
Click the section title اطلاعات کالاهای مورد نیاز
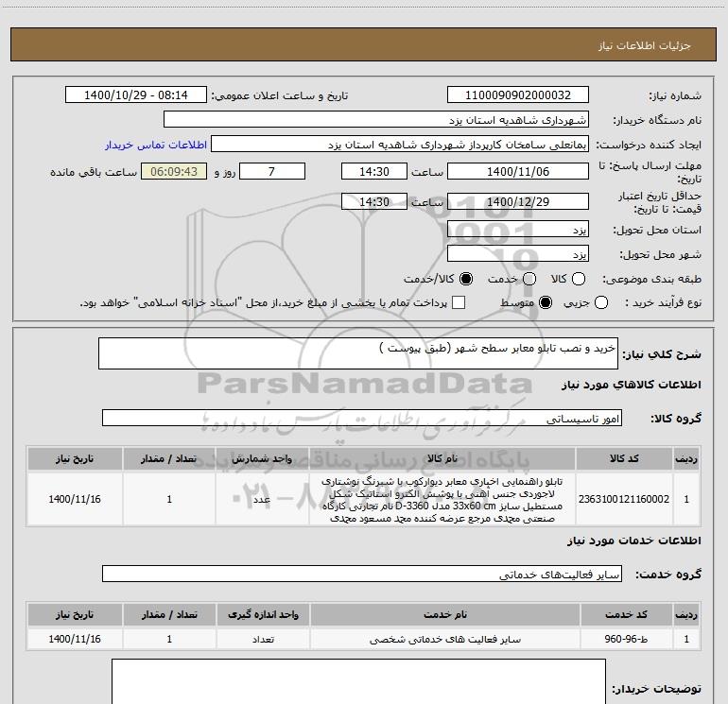point(632,385)
